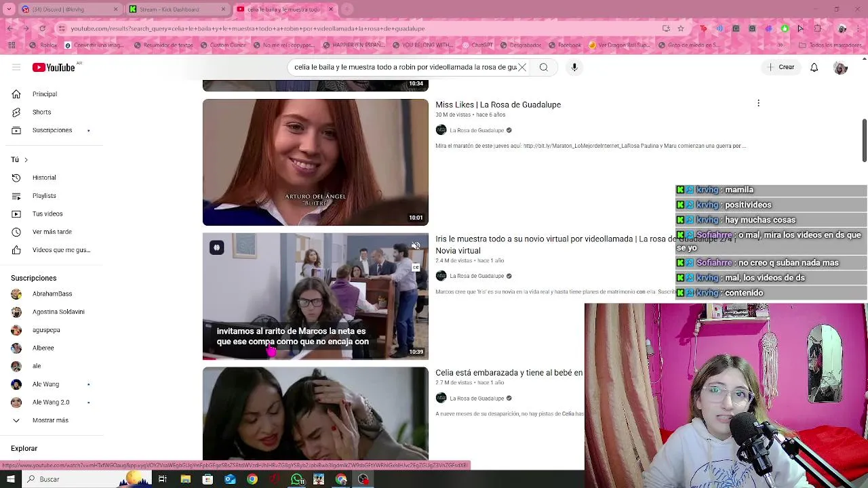Click the browser address bar URL

tap(248, 28)
